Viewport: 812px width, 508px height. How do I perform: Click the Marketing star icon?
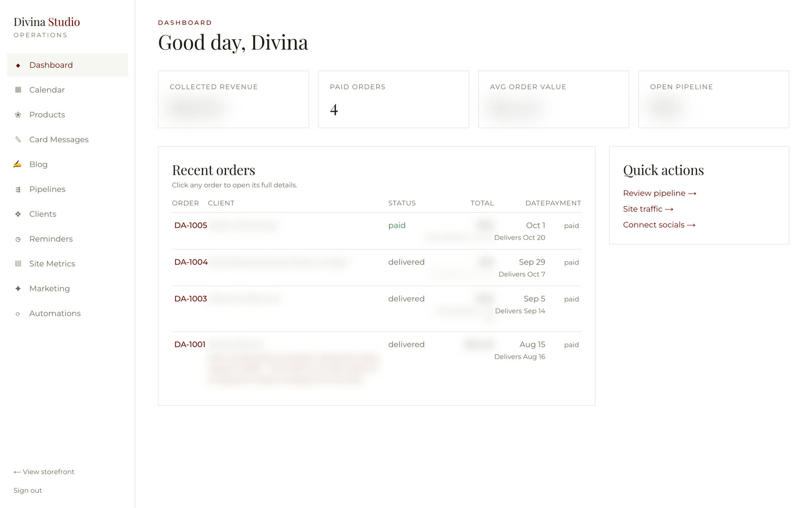pos(18,289)
